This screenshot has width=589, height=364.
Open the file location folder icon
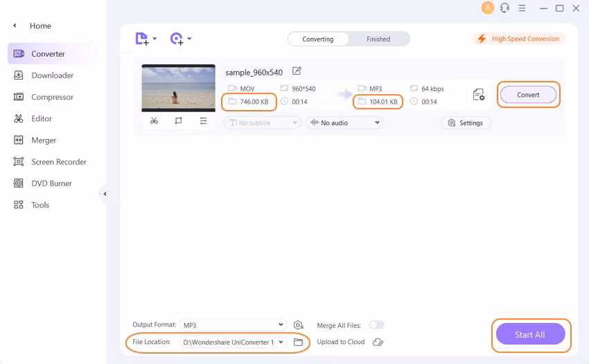(x=299, y=342)
